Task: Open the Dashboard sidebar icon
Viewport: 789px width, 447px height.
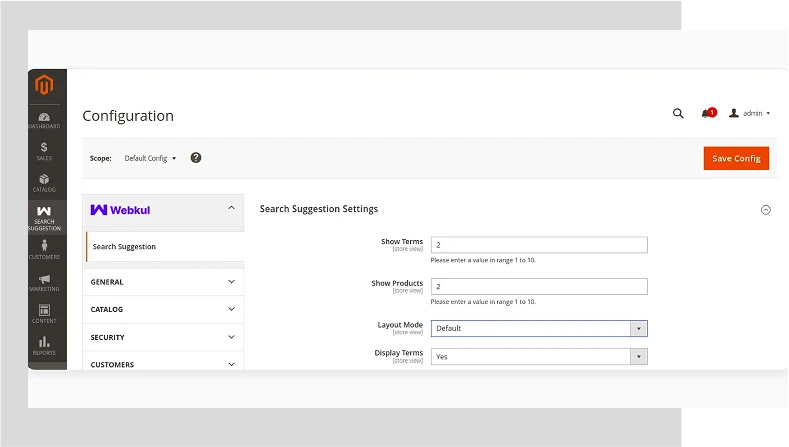Action: 44,120
